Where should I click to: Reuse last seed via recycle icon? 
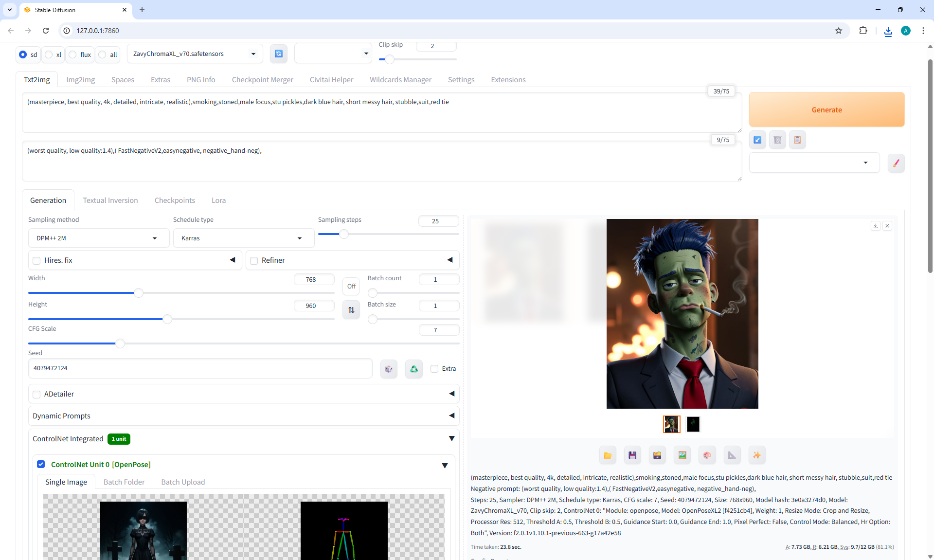[413, 369]
